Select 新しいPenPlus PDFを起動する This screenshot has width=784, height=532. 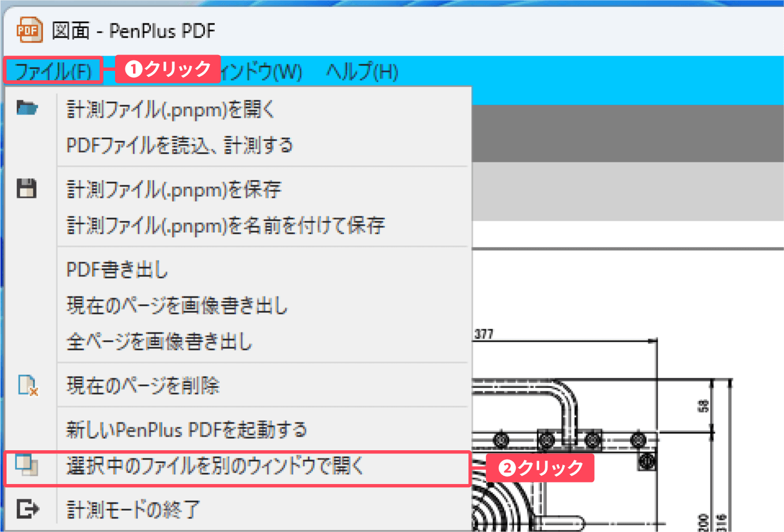click(x=186, y=430)
